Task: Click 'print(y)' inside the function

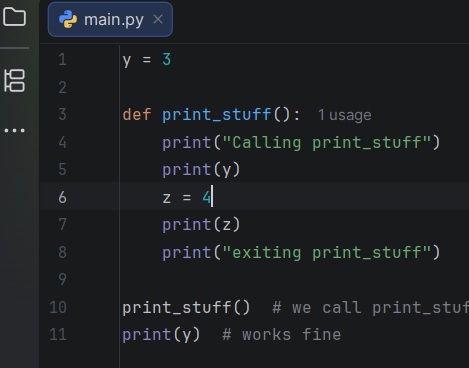Action: click(x=201, y=170)
